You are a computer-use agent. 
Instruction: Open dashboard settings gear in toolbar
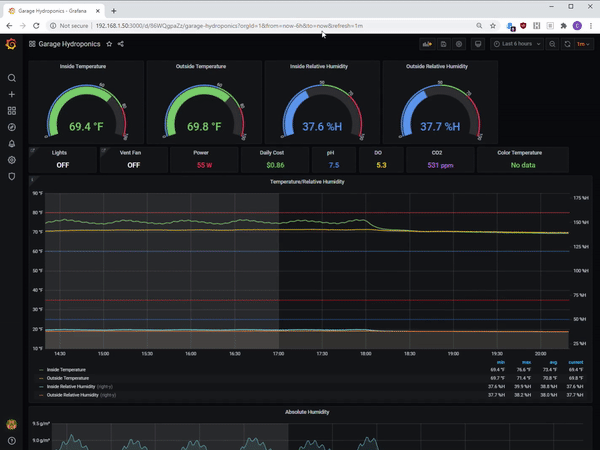pos(459,44)
